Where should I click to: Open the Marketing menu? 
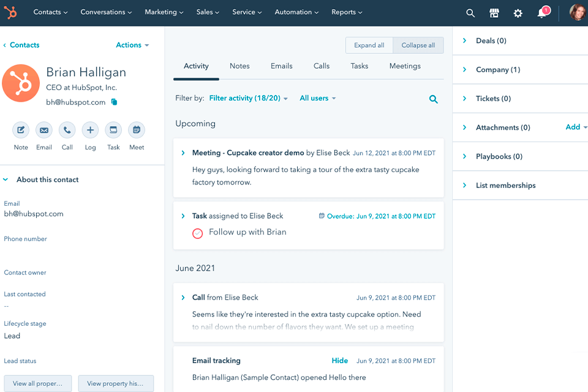pyautogui.click(x=164, y=12)
